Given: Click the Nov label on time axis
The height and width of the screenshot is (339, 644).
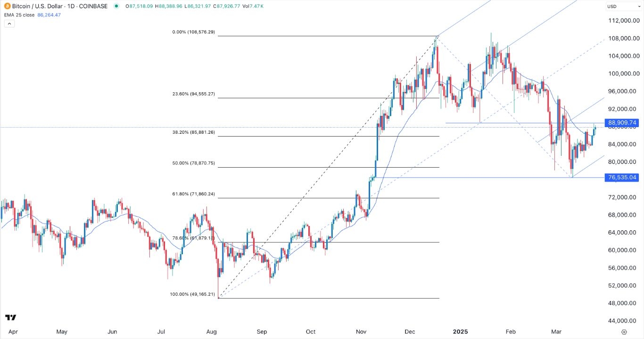Looking at the screenshot, I should coord(362,331).
